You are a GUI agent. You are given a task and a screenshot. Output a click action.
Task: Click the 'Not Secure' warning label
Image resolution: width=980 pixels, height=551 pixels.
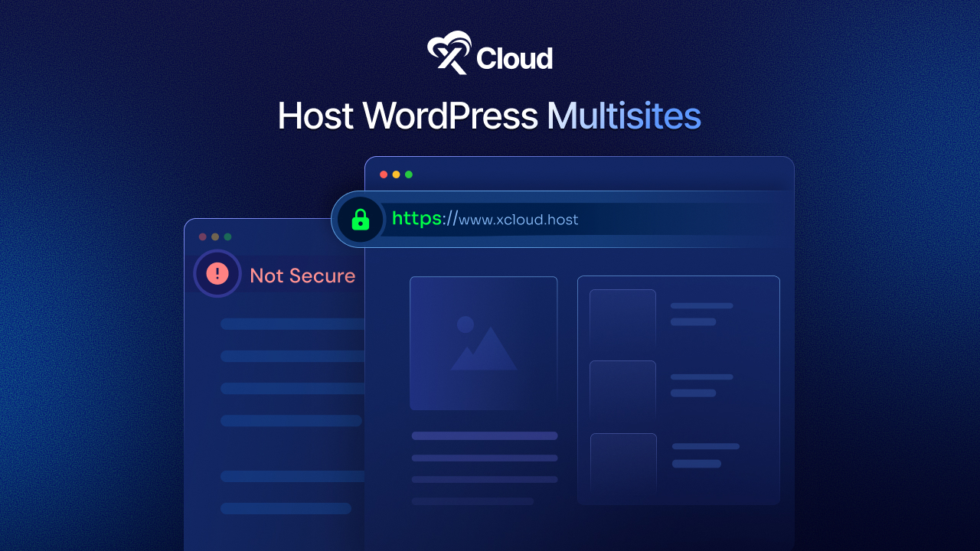point(303,275)
